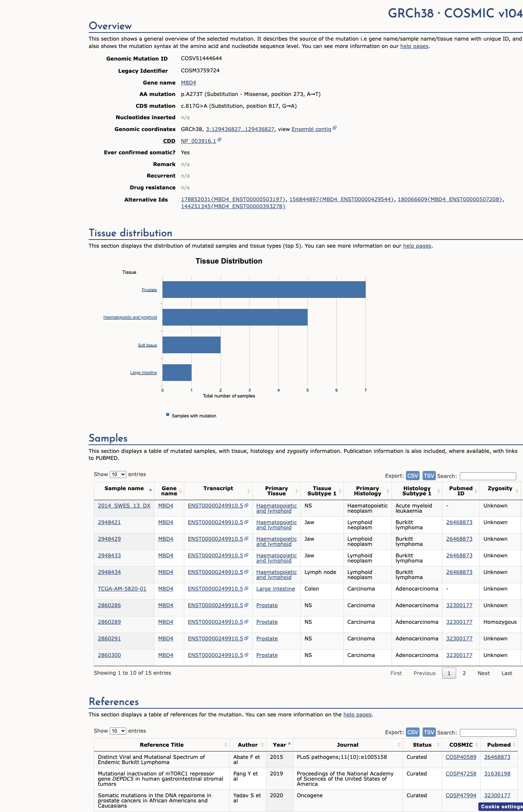Click the Prostate bar in chart
The width and height of the screenshot is (523, 812).
[264, 289]
